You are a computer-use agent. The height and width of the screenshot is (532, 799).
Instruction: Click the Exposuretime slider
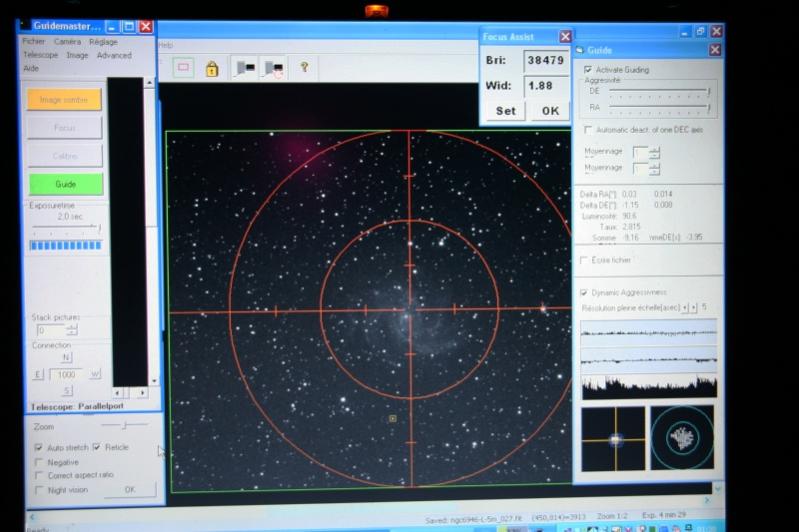tap(66, 228)
